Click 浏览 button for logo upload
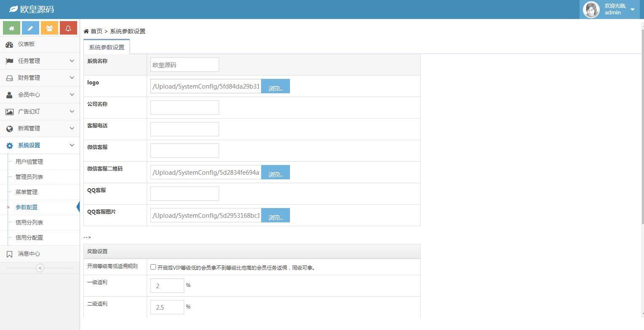This screenshot has width=644, height=330. click(275, 86)
